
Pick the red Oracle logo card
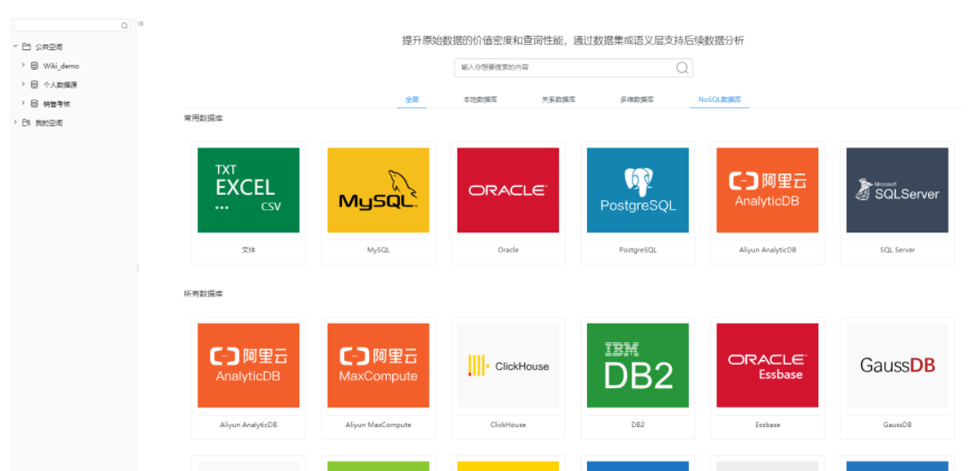click(508, 190)
